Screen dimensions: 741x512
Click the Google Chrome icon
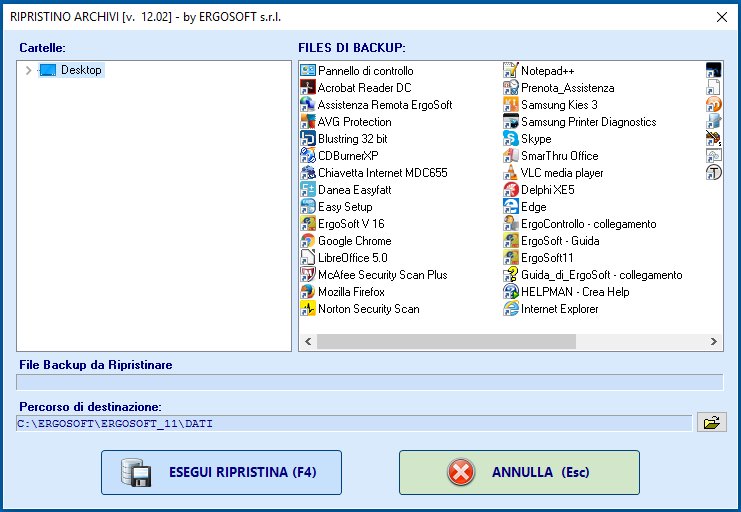(x=308, y=241)
